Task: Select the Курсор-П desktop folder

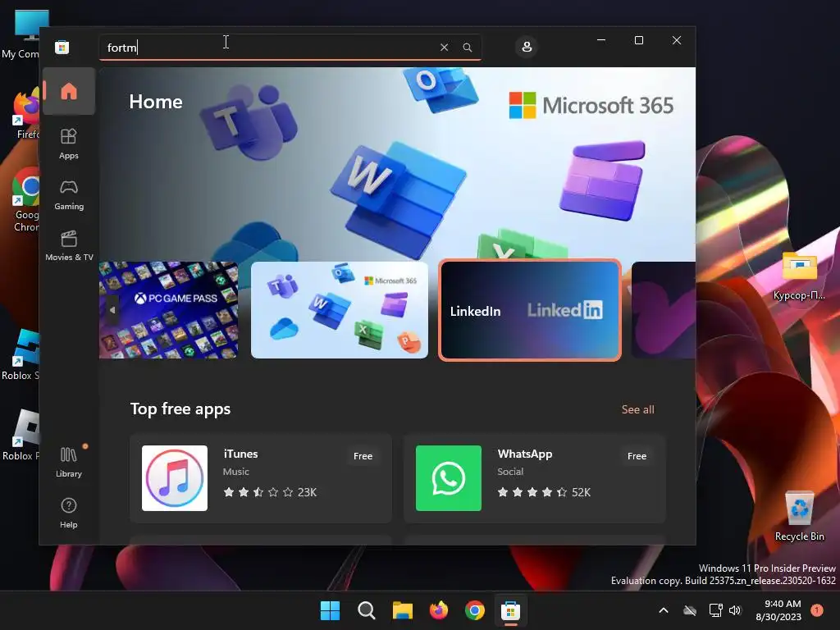Action: tap(799, 275)
